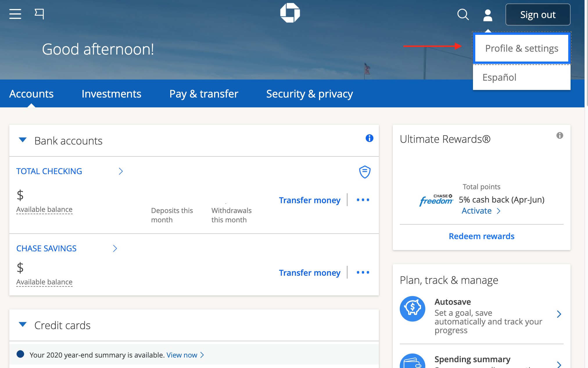Screen dimensions: 588x368
Task: Click the Ultimate Rewards info icon
Action: 560,136
